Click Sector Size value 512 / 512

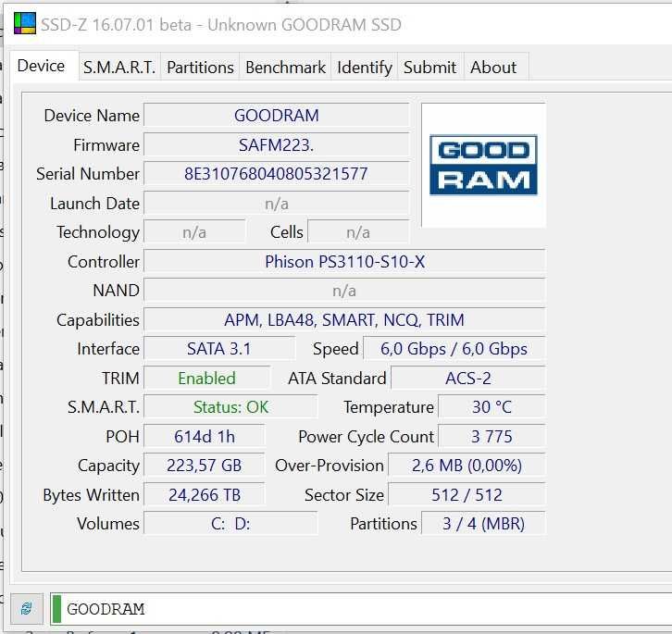(x=467, y=494)
